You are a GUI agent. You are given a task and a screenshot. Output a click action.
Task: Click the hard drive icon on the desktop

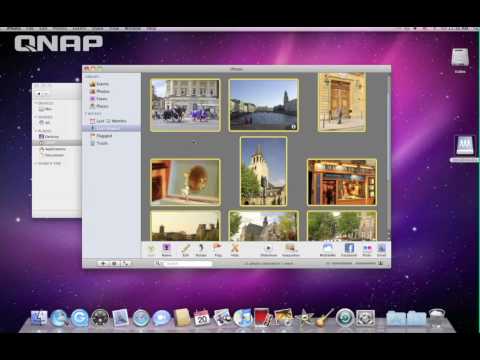pos(460,58)
